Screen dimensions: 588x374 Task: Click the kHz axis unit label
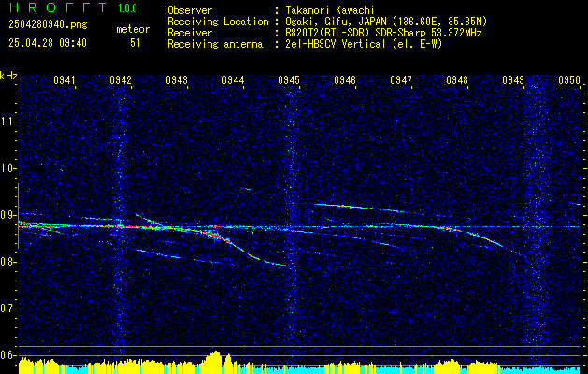tap(8, 76)
